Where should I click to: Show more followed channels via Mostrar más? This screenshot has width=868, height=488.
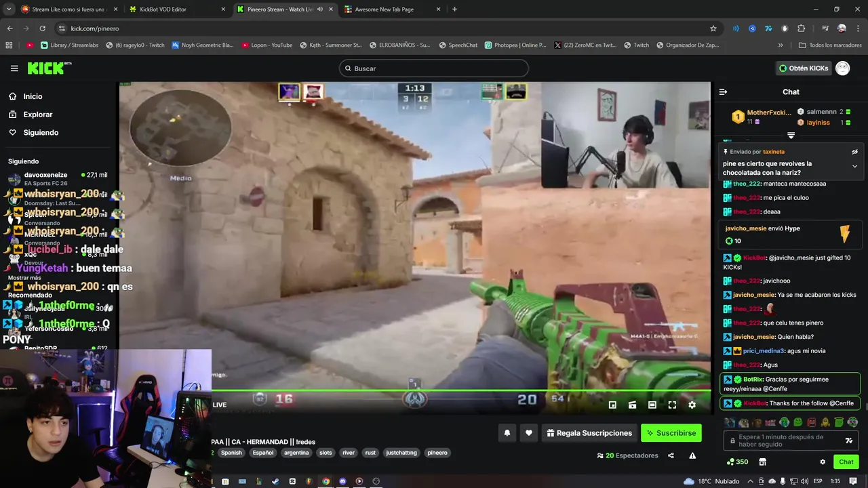coord(24,278)
